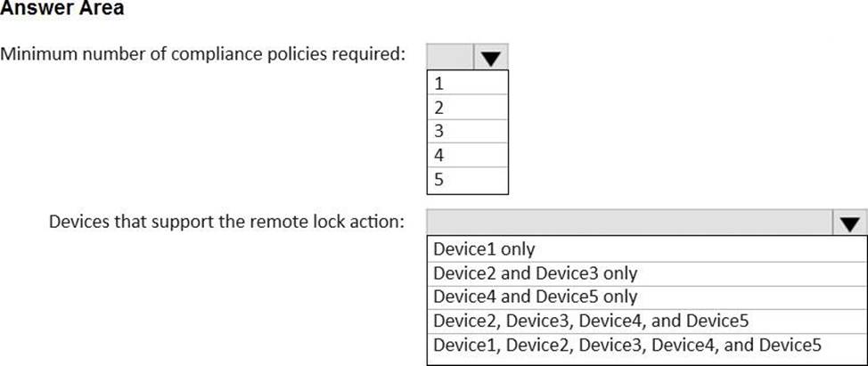Click the "Devices that support the remote lock action" label
Viewport: 868px width, 366px height.
pyautogui.click(x=226, y=221)
